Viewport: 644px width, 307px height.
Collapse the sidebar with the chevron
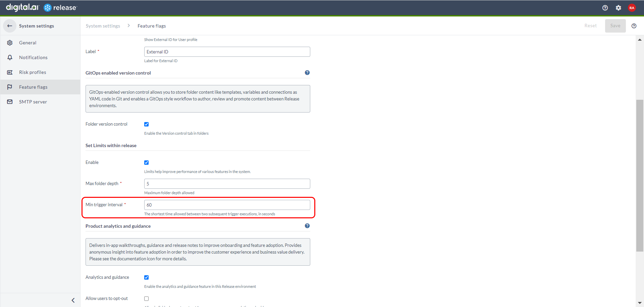[73, 300]
